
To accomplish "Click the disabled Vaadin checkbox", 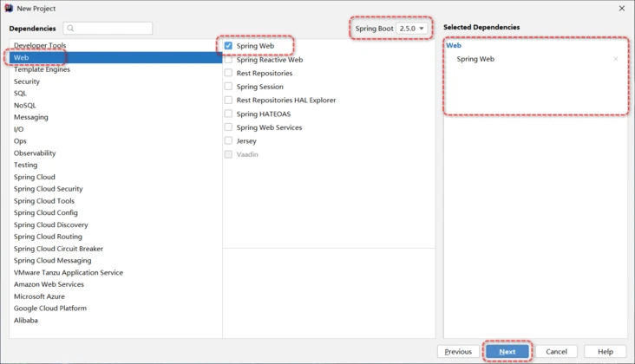I will (228, 154).
